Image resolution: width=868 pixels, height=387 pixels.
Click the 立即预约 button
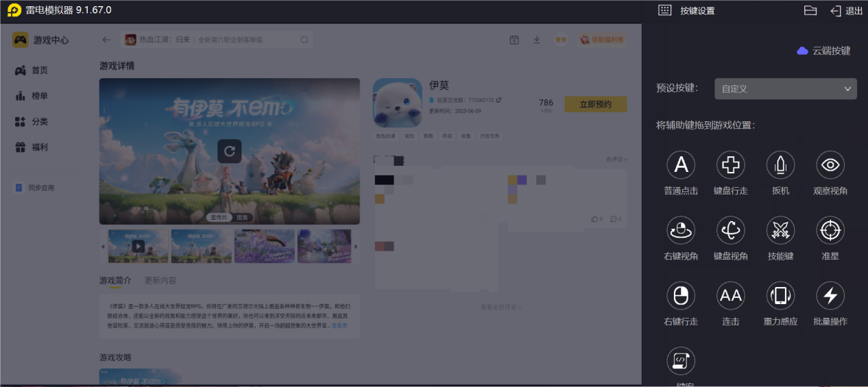(595, 104)
